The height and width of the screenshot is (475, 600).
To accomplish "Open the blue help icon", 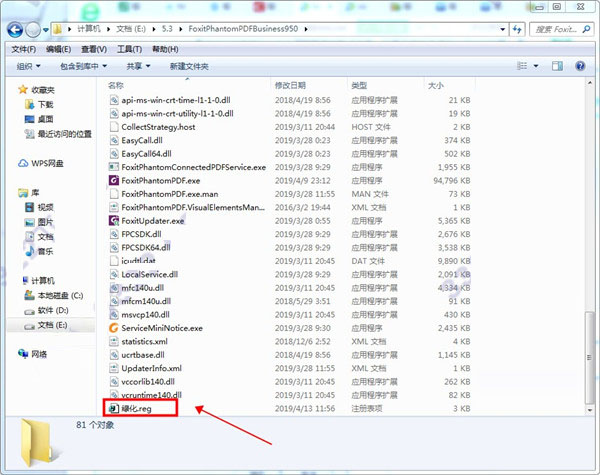I will click(x=580, y=66).
